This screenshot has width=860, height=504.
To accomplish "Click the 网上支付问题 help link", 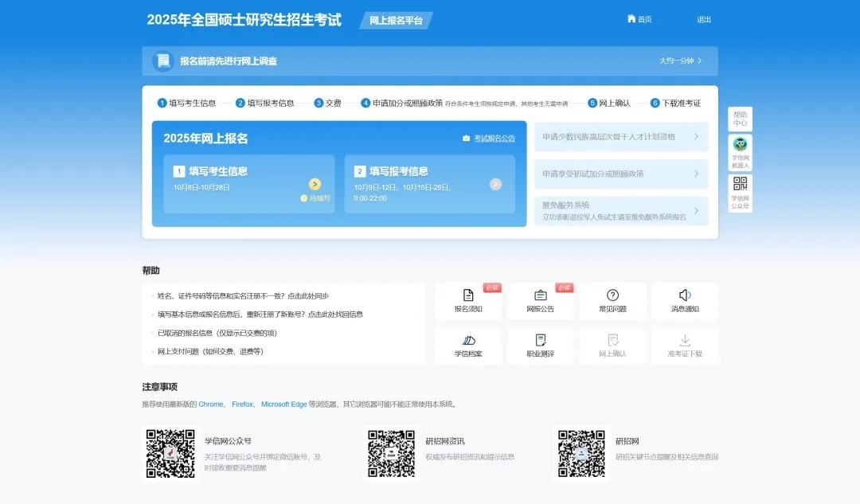I will tap(210, 351).
